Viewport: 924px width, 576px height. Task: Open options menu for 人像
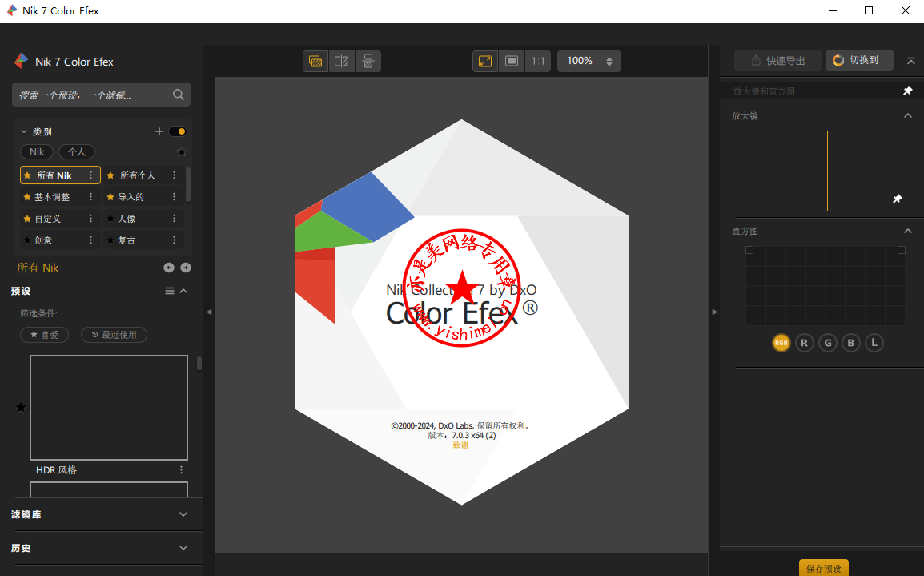click(174, 219)
